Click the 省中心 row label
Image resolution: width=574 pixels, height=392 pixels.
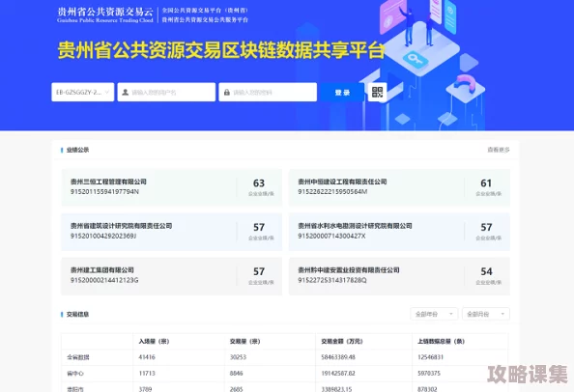coord(75,374)
